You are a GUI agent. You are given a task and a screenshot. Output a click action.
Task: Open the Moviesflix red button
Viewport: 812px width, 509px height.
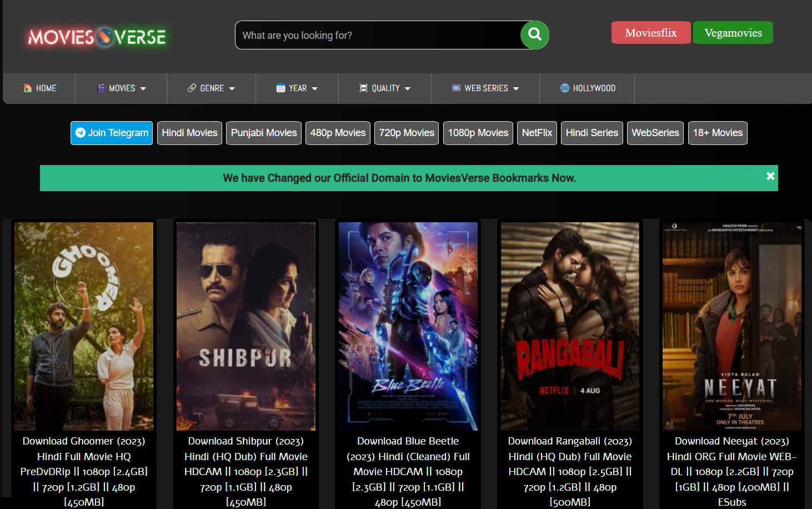pyautogui.click(x=651, y=33)
